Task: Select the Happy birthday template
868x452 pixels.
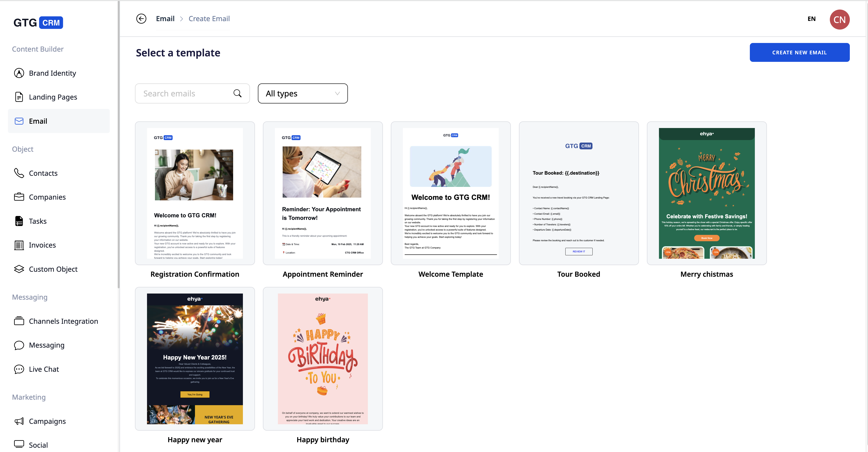Action: tap(322, 359)
